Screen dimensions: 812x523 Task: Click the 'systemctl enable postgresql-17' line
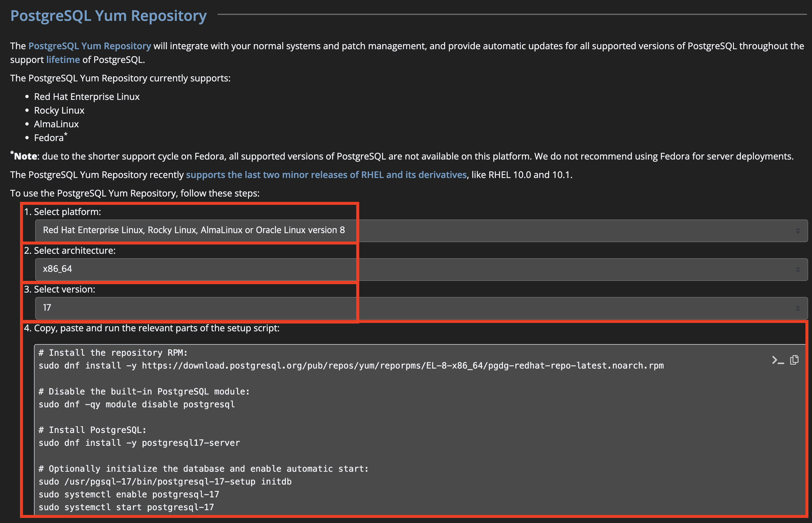(129, 494)
